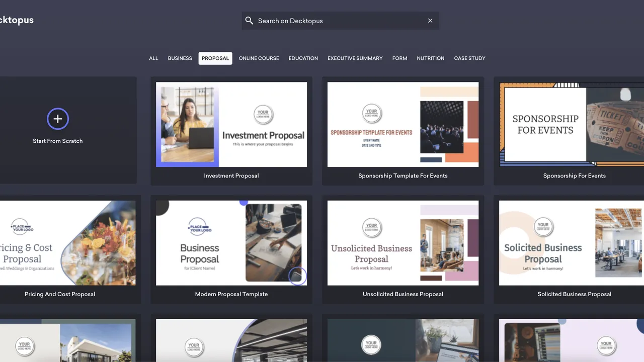Click the Start From Scratch label

point(58,141)
